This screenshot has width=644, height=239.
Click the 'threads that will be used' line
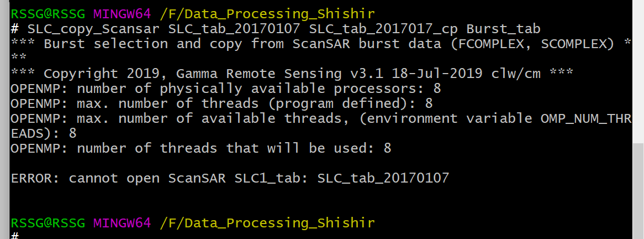pos(201,148)
